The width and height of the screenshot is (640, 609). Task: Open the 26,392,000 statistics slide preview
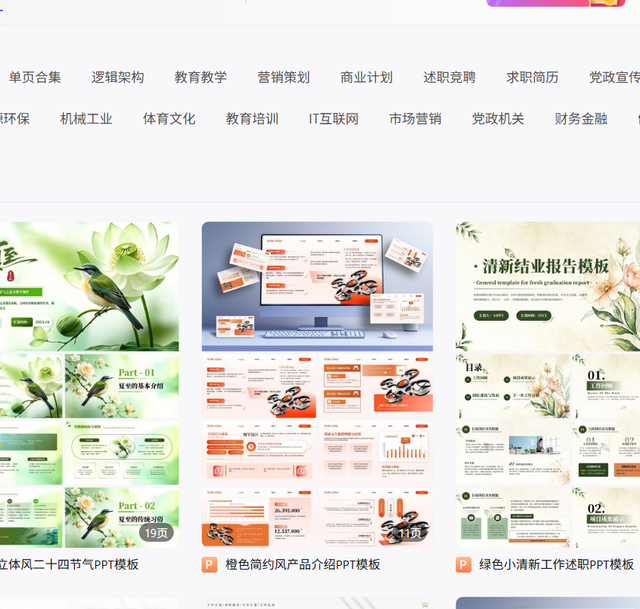258,518
